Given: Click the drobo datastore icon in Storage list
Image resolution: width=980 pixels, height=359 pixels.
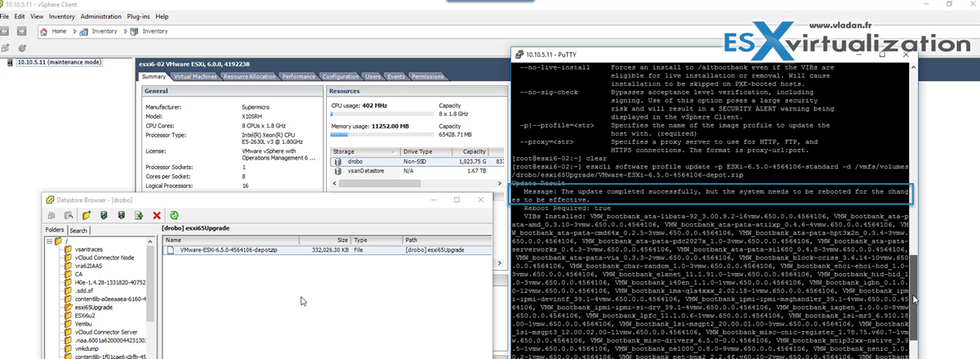Looking at the screenshot, I should (336, 162).
